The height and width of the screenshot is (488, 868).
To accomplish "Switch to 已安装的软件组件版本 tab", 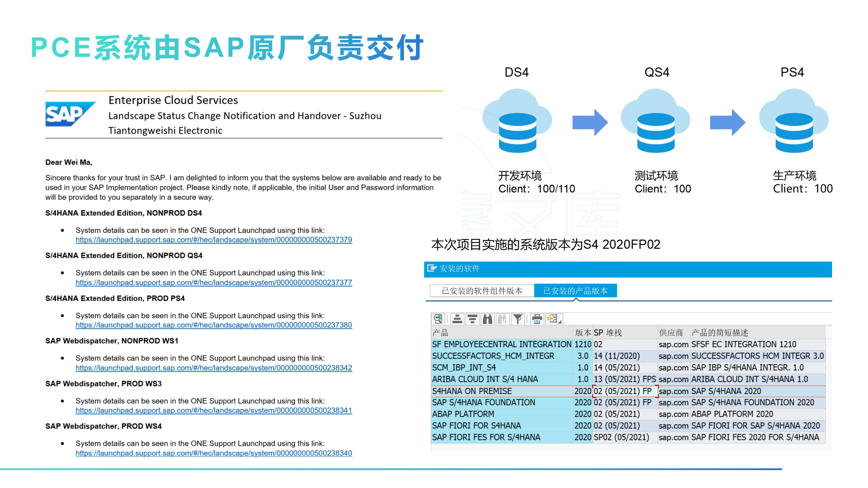I will pyautogui.click(x=482, y=291).
